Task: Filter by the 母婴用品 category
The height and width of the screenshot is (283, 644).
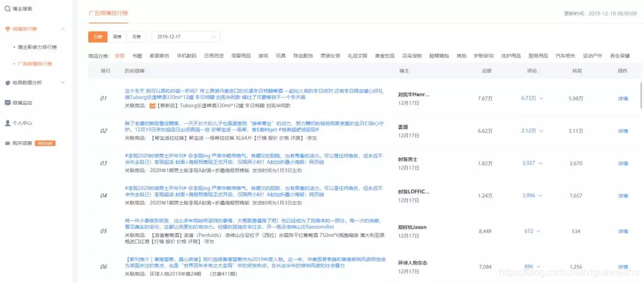Action: click(x=241, y=56)
